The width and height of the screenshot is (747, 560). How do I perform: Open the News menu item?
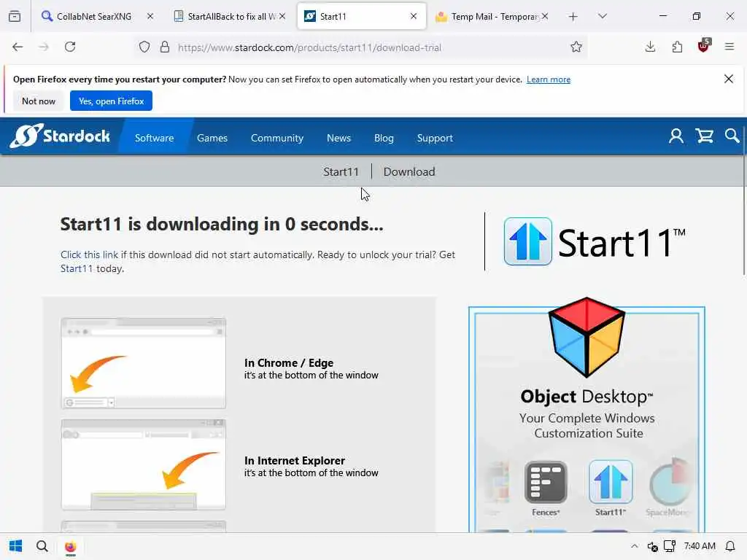(x=338, y=138)
